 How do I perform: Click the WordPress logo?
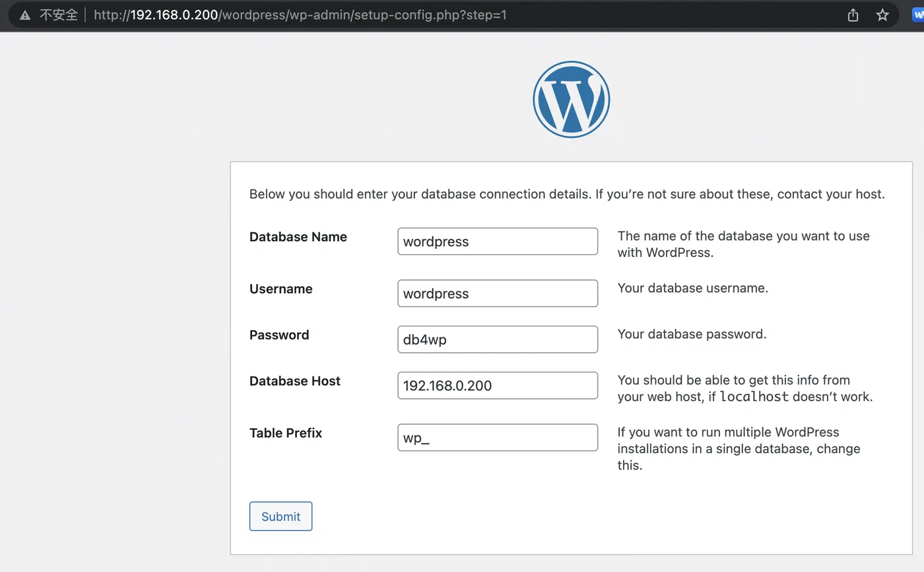coord(571,99)
